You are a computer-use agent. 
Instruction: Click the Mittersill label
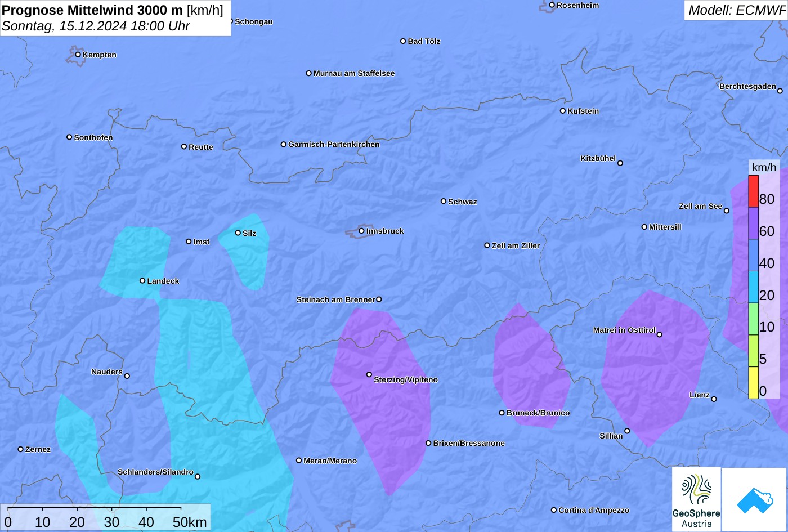[x=665, y=227]
